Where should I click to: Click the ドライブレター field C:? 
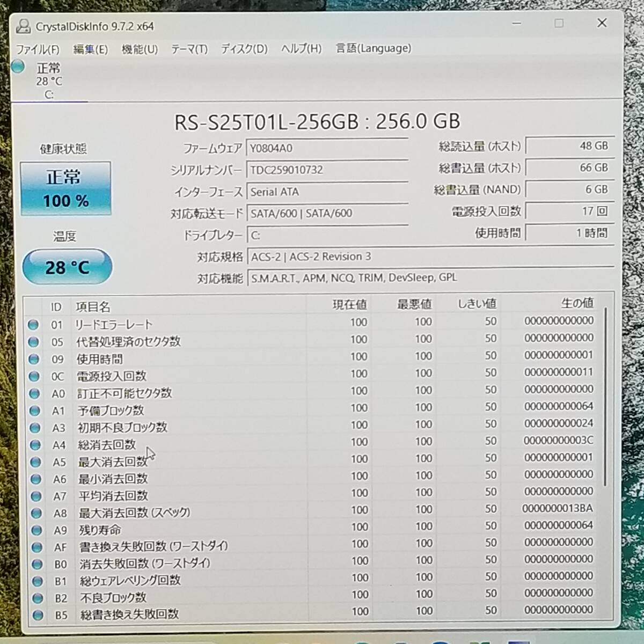[327, 235]
